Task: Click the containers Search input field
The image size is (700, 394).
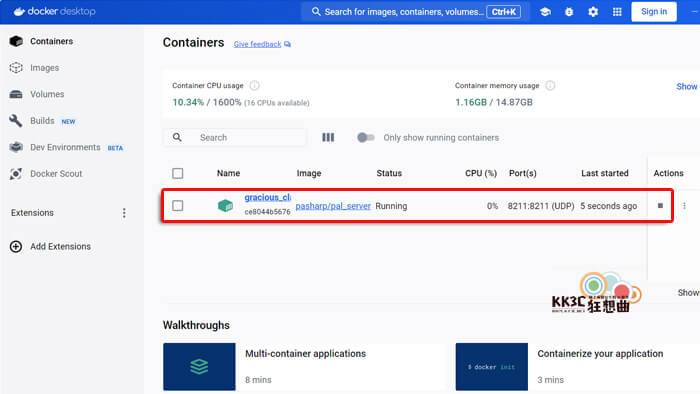Action: click(235, 137)
